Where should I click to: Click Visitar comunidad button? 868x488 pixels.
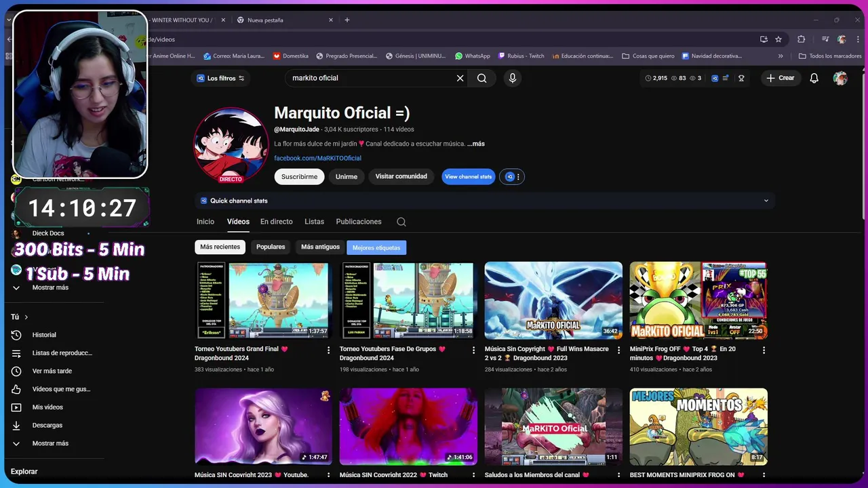(401, 176)
